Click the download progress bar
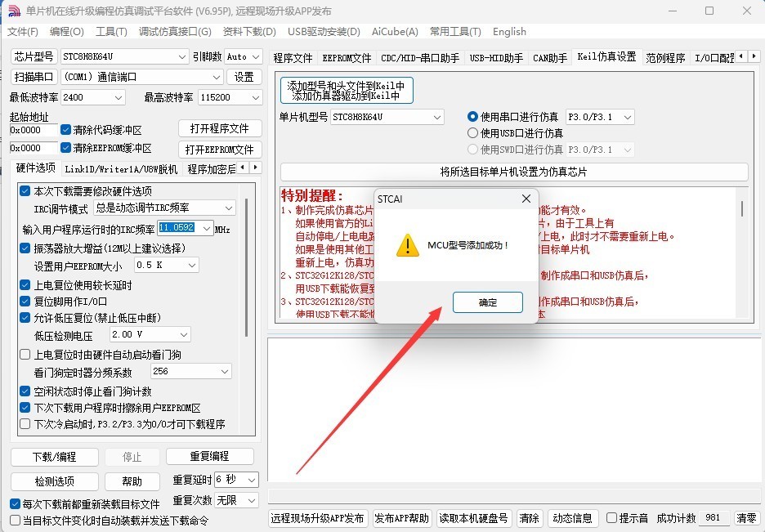Screen dimensions: 765x532 click(514, 496)
